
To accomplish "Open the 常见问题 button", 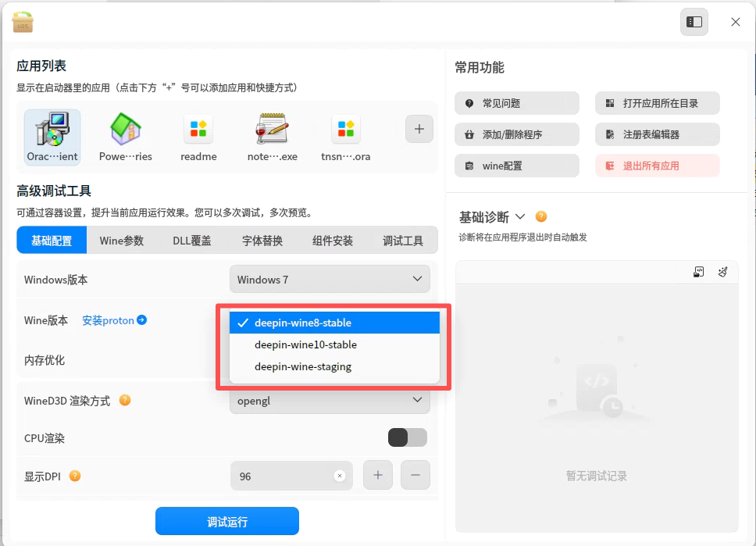I will 517,103.
